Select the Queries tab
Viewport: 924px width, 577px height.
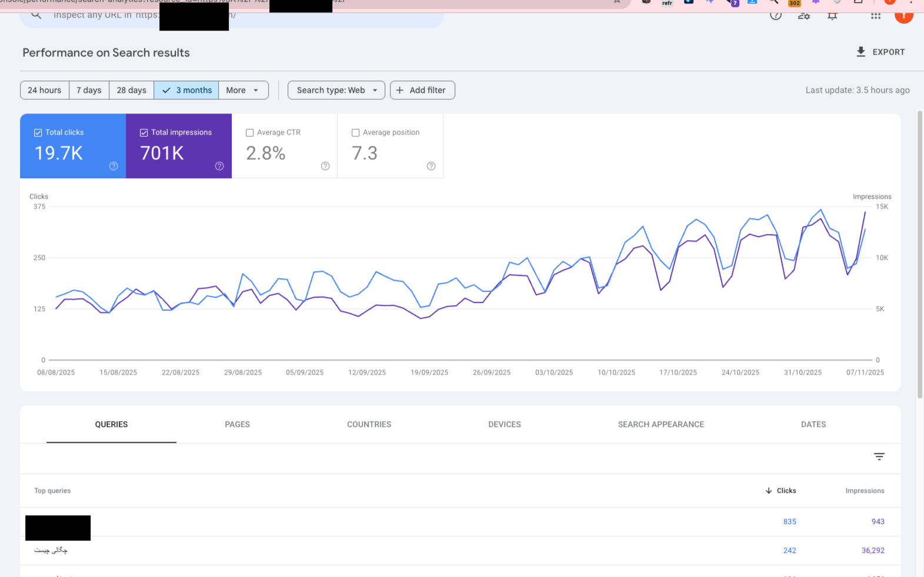(112, 424)
